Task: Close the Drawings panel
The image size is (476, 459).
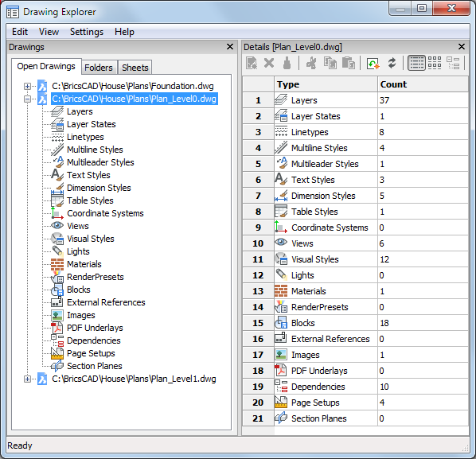Action: click(x=230, y=47)
